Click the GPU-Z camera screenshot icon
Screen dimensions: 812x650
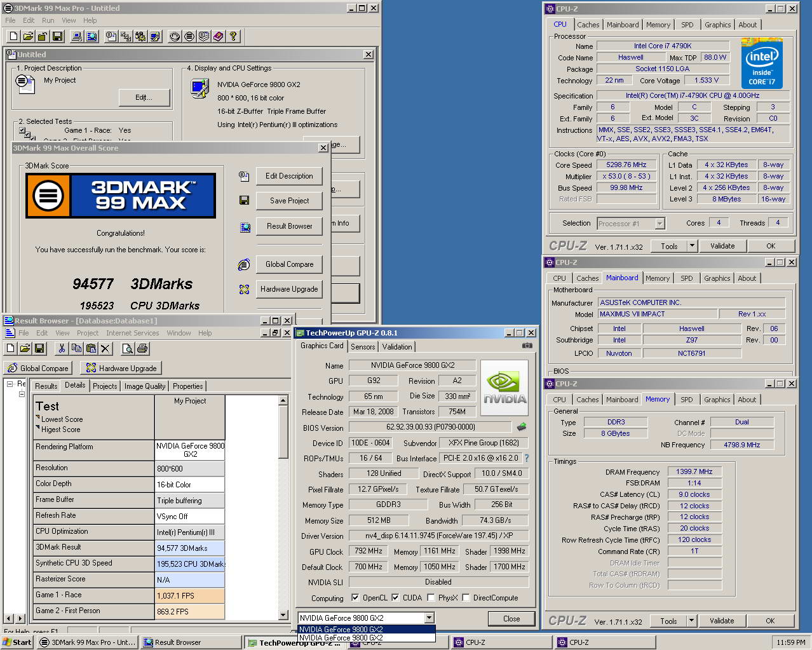pos(527,346)
